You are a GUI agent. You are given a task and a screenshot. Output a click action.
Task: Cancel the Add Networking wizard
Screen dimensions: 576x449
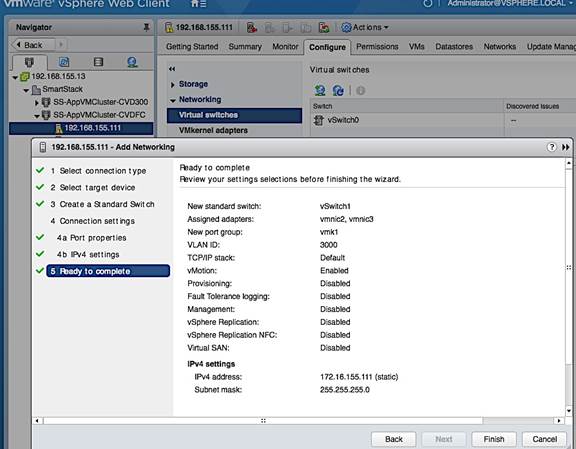click(x=544, y=439)
